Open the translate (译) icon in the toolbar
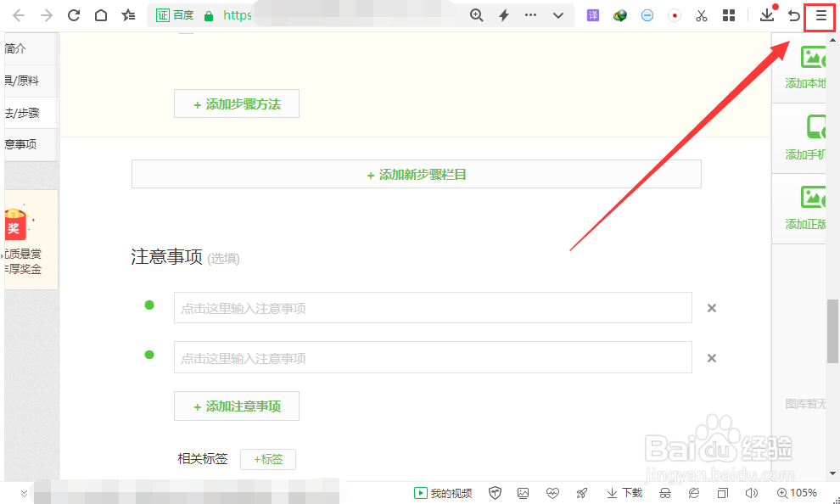Screen dimensions: 840x504 pyautogui.click(x=592, y=15)
